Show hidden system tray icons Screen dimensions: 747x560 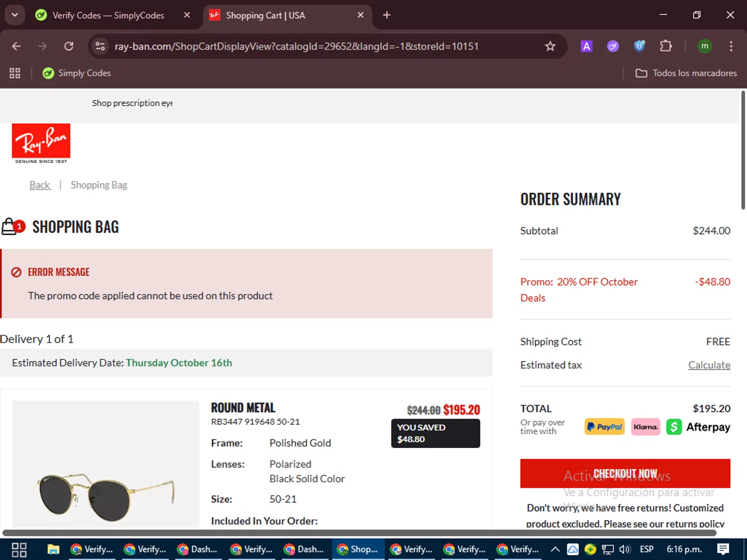[555, 550]
